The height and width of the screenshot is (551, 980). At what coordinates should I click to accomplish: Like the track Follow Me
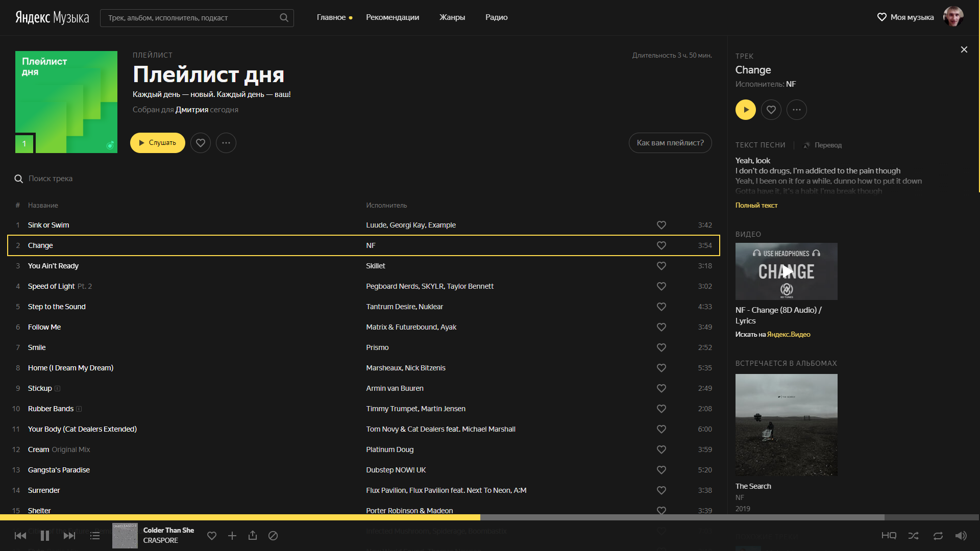tap(661, 327)
